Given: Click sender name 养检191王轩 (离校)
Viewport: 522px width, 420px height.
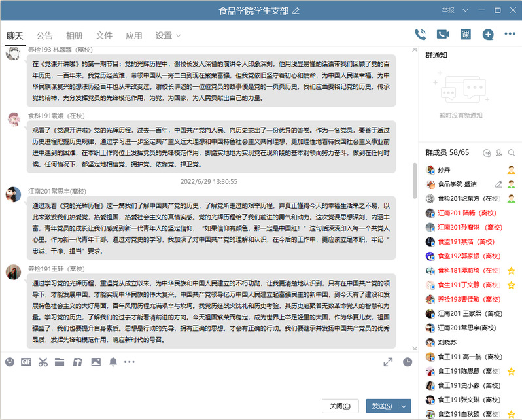Looking at the screenshot, I should (x=56, y=269).
